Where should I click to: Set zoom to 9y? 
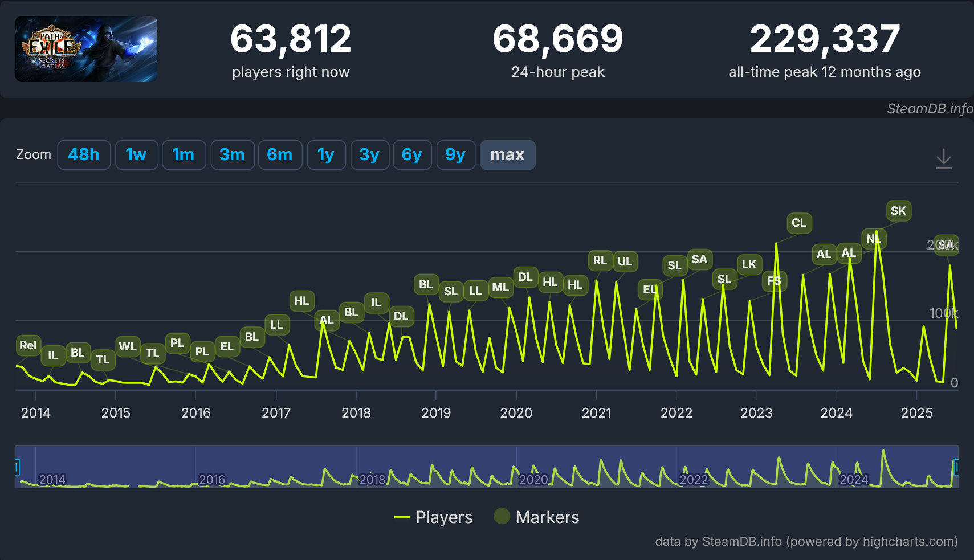pyautogui.click(x=455, y=155)
